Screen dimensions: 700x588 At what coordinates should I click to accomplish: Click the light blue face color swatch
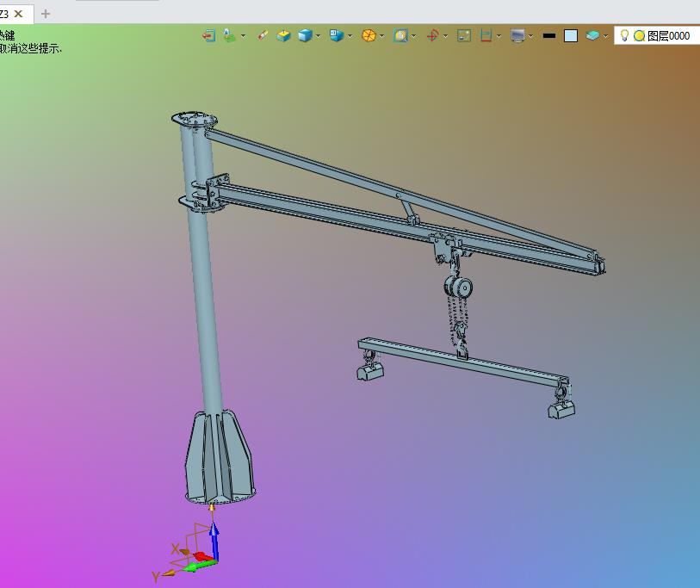pos(571,35)
